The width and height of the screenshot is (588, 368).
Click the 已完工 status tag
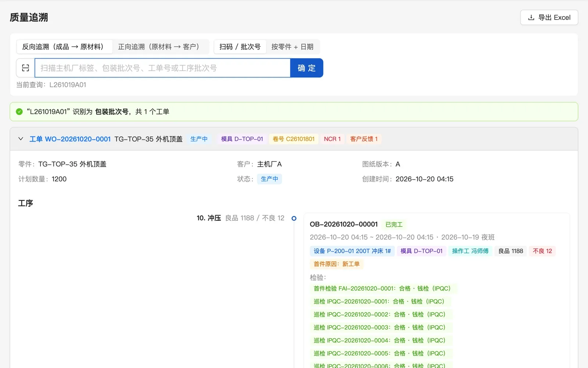tap(394, 224)
